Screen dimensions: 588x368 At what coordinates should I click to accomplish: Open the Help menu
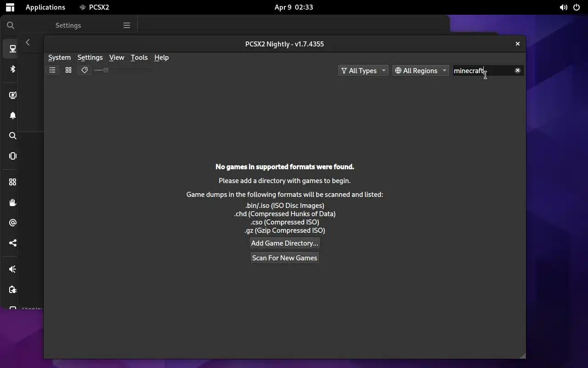click(x=161, y=57)
